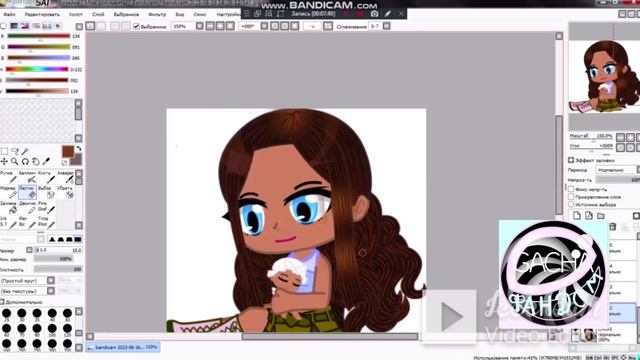Click the background color swatch
Screen dimensions: 640x360
(77, 159)
